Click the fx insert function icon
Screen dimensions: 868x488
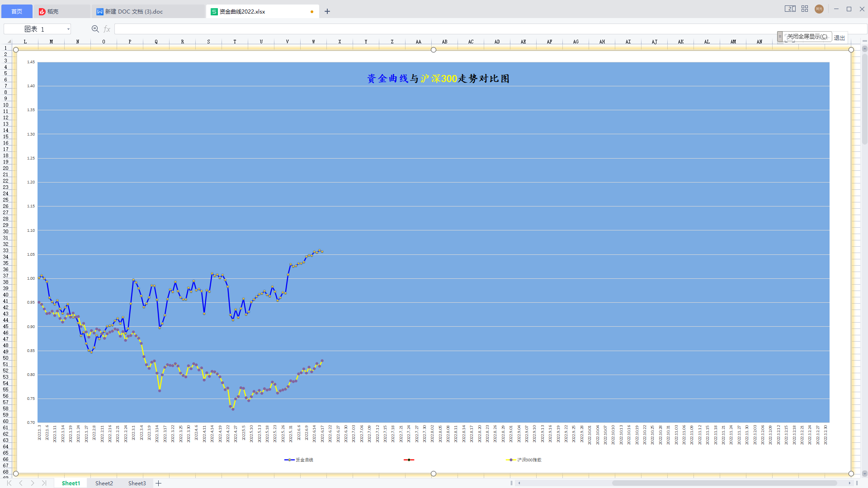(107, 29)
